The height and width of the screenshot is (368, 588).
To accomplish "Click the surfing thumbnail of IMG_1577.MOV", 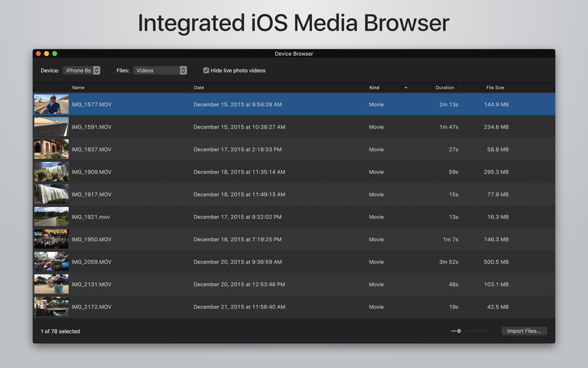I will pos(51,104).
